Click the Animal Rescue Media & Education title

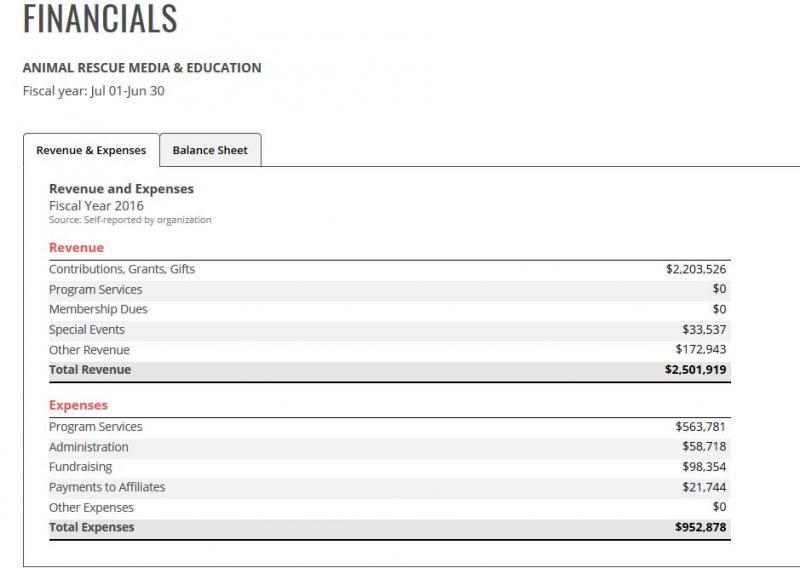(x=142, y=67)
